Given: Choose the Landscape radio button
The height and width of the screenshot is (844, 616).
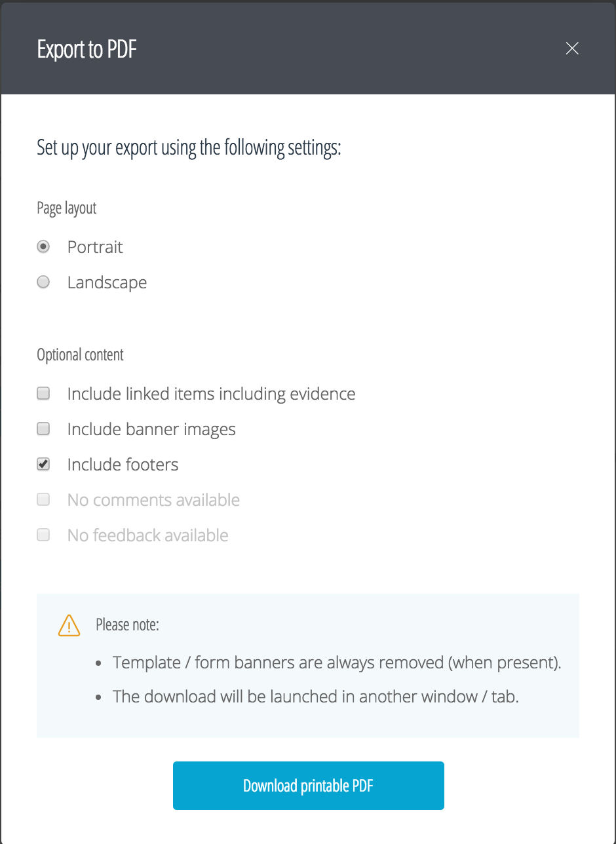Looking at the screenshot, I should [x=43, y=282].
